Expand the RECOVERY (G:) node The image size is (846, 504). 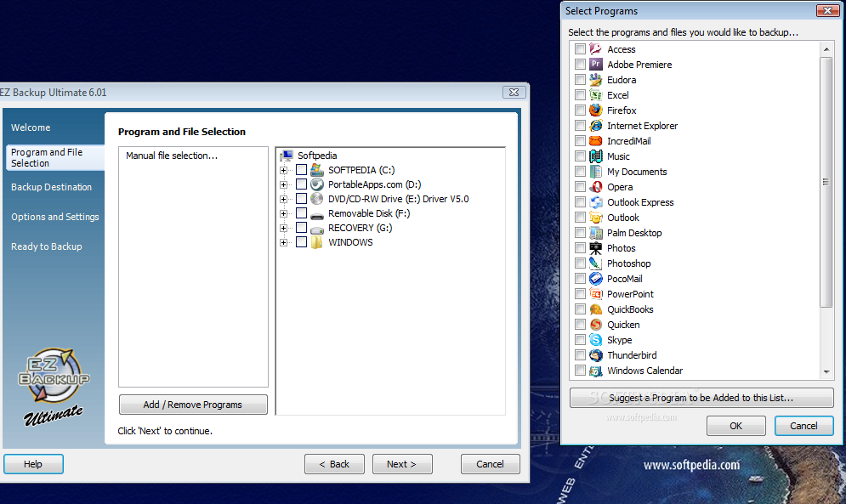coord(283,229)
